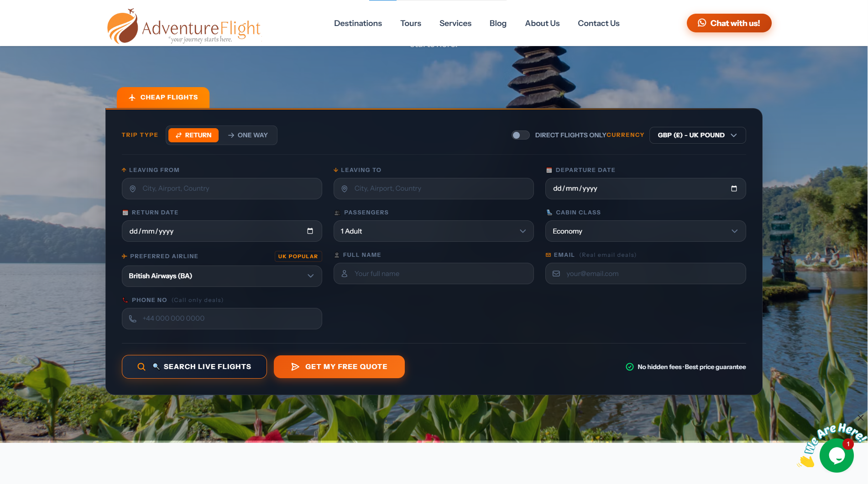
Task: Focus the Full Name input
Action: click(434, 274)
